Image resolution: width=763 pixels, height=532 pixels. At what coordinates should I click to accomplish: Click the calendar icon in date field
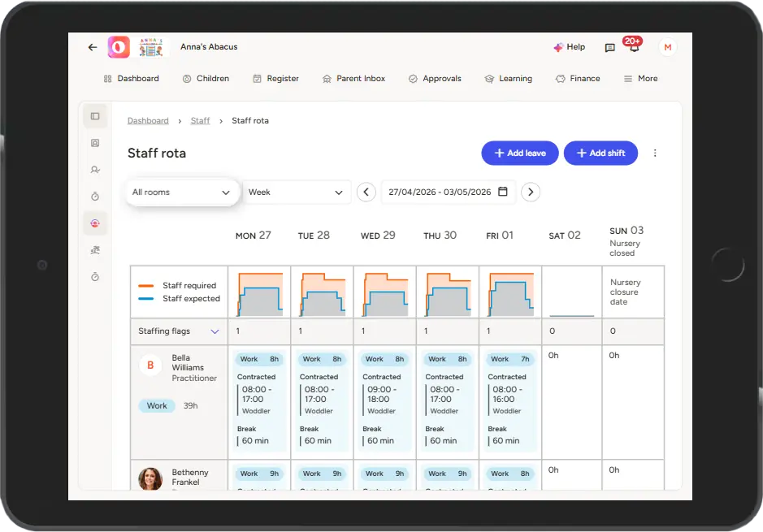[503, 192]
